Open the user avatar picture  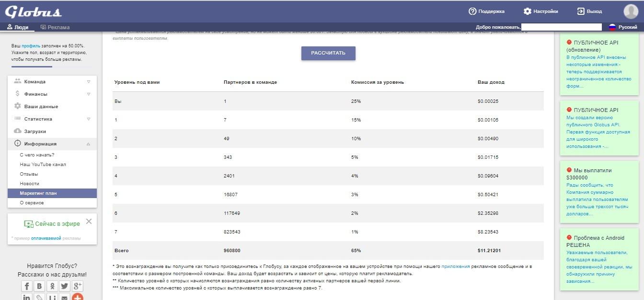(631, 11)
